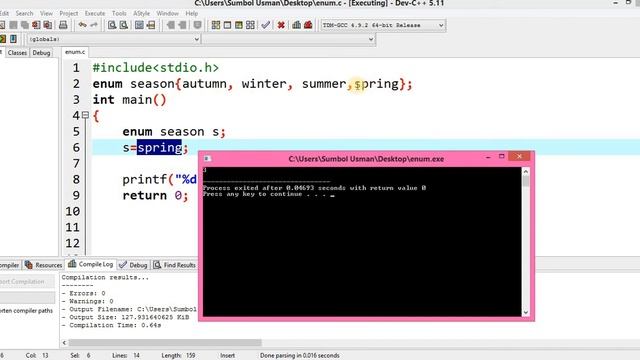Click the Close file toolbar icon
This screenshot has width=640, height=360.
tap(36, 25)
